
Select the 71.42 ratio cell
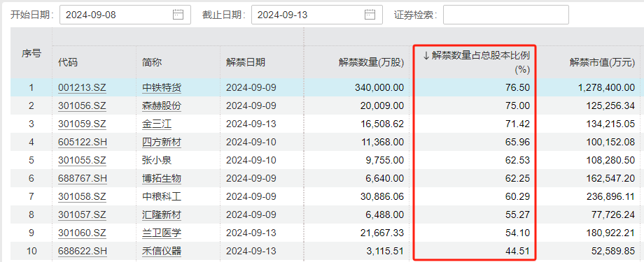518,124
